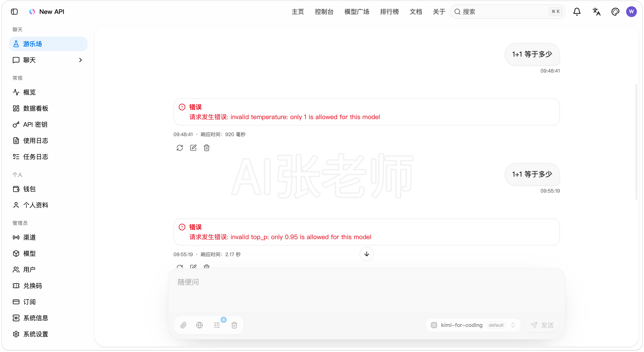Open 渠道 channels management
This screenshot has height=352, width=644.
48,237
